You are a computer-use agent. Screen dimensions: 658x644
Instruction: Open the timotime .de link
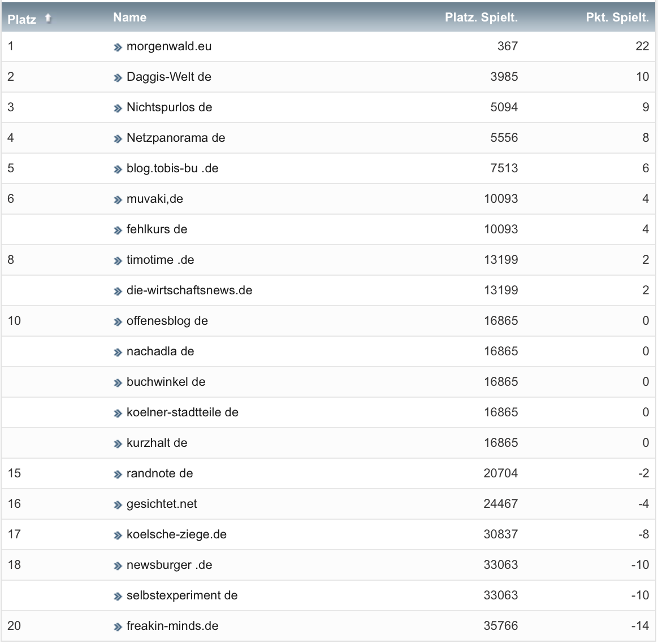coord(161,260)
